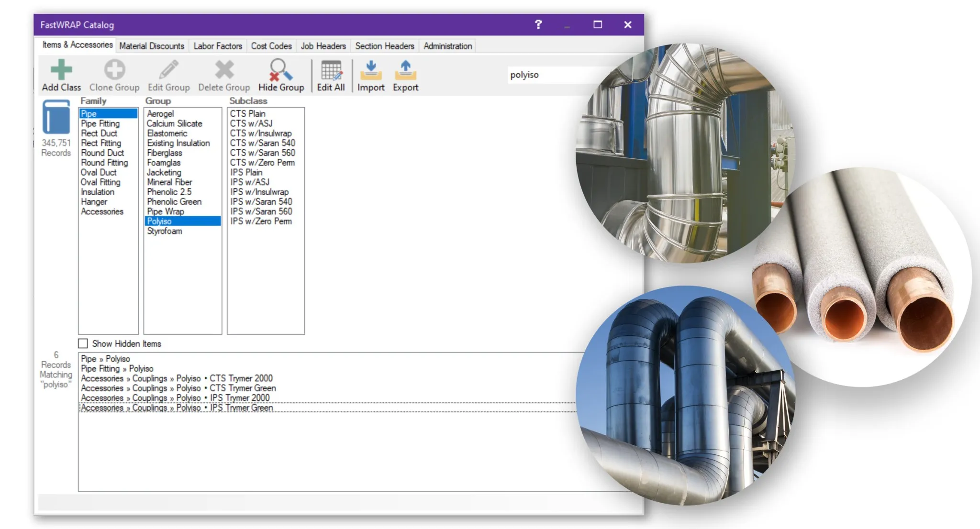The image size is (980, 529).
Task: Select Hanger family
Action: point(109,202)
